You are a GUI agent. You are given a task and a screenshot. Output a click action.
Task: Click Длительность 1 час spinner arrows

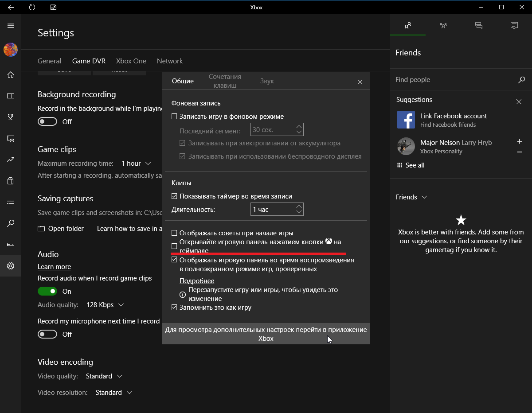click(x=299, y=209)
